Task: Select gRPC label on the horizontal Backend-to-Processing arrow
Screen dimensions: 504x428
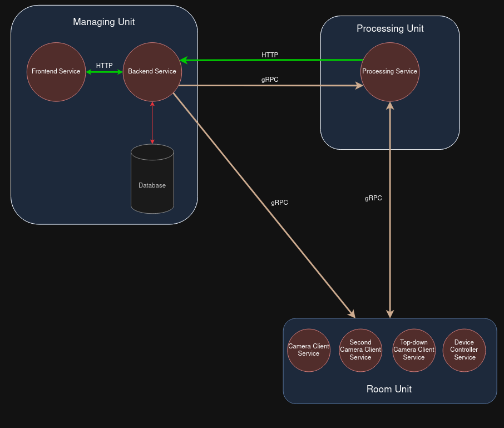Action: point(270,80)
